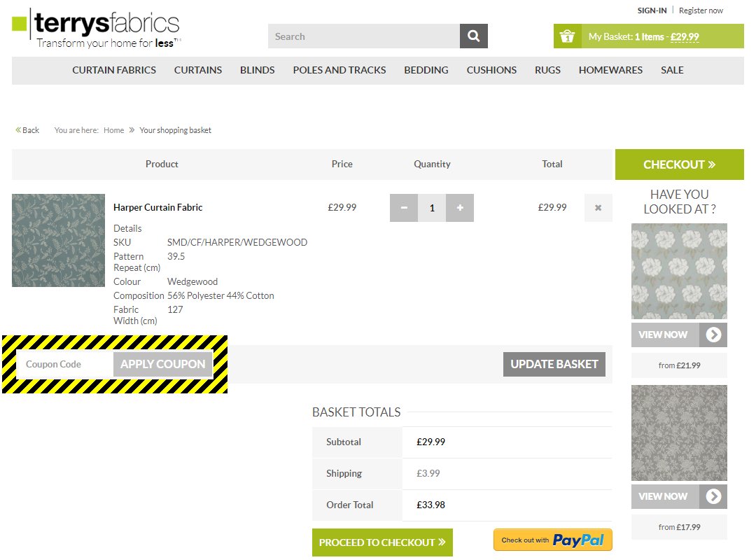Increase quantity with the plus icon

460,207
